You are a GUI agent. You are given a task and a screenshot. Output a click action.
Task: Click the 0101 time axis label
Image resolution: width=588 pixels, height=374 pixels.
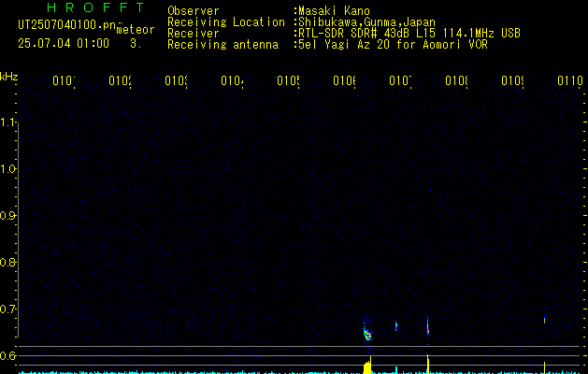click(x=65, y=80)
